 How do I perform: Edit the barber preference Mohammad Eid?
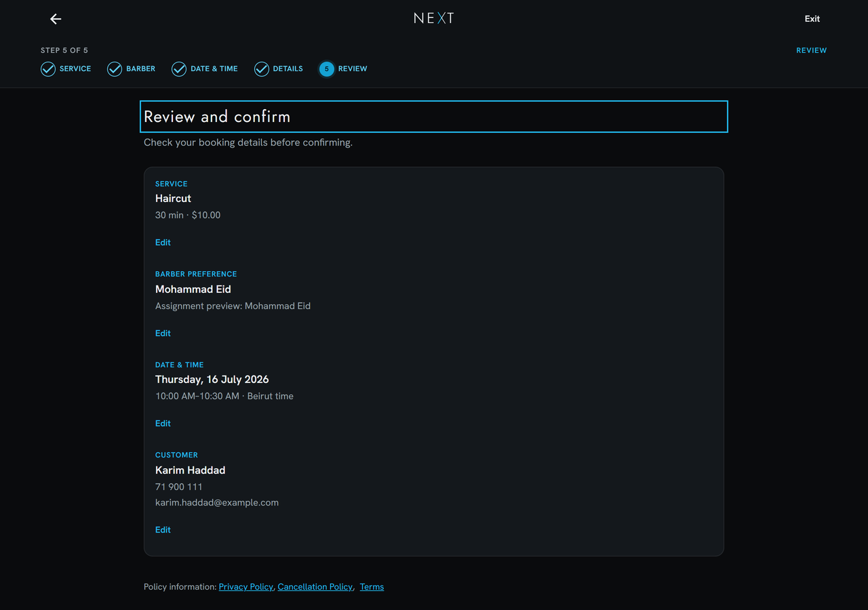163,333
